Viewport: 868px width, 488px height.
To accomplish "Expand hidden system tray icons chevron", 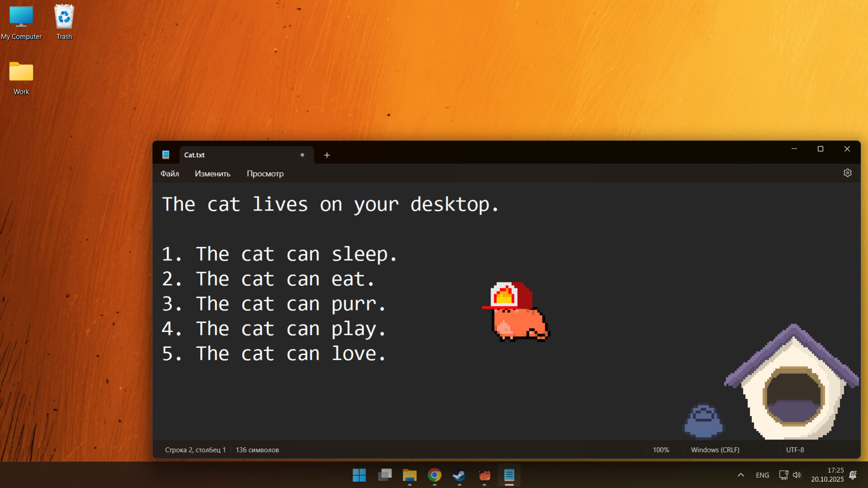I will click(x=741, y=475).
